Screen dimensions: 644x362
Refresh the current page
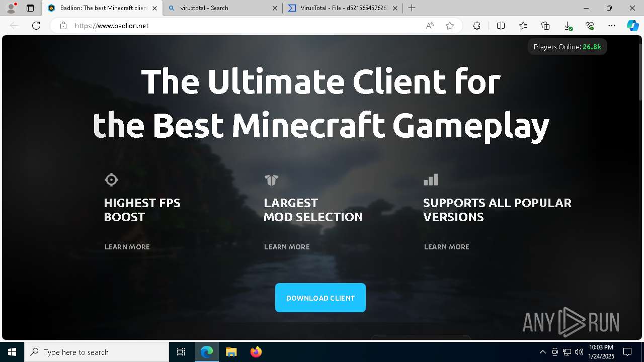tap(36, 26)
